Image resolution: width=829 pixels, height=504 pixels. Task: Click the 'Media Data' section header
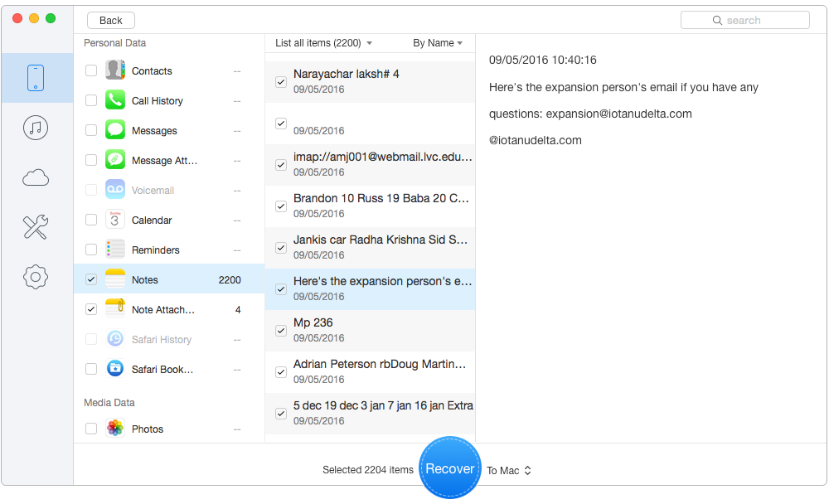pos(109,403)
